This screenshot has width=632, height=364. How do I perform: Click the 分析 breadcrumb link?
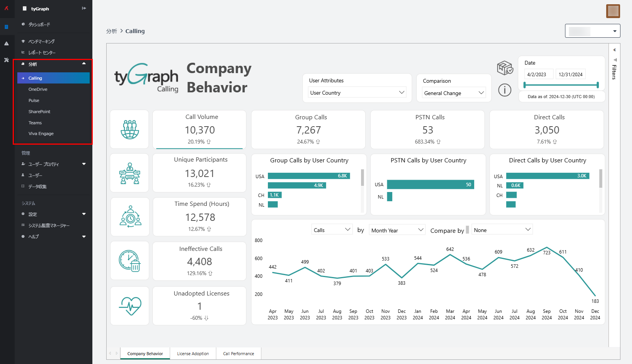click(112, 31)
